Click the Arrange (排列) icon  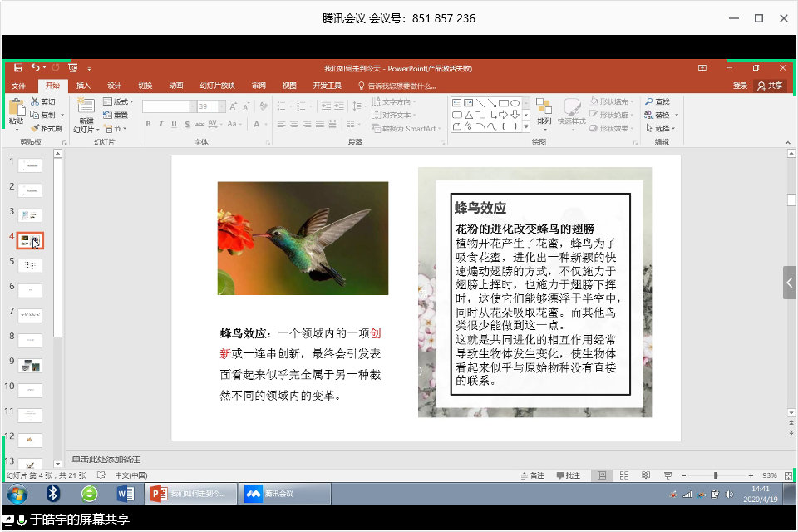tap(544, 108)
